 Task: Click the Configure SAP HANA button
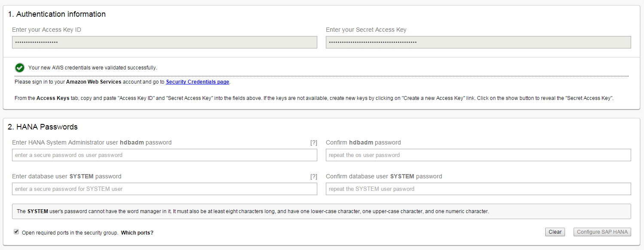[x=602, y=232]
